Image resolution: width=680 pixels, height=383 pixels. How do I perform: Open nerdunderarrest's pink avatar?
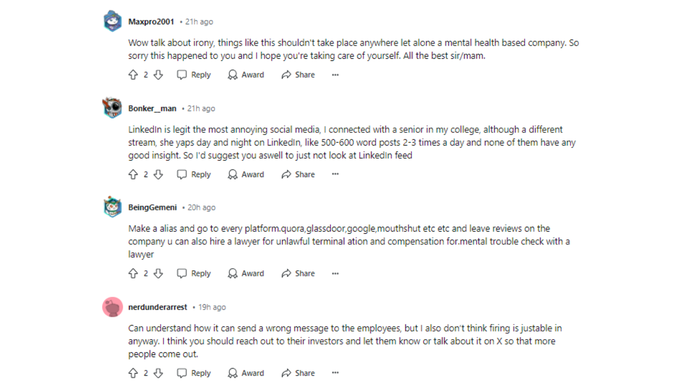(x=112, y=307)
